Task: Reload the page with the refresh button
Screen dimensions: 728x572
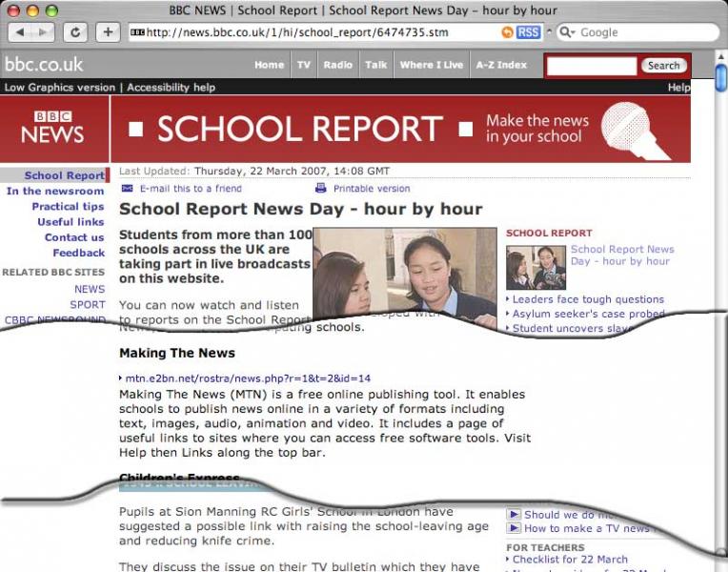Action: [x=75, y=32]
